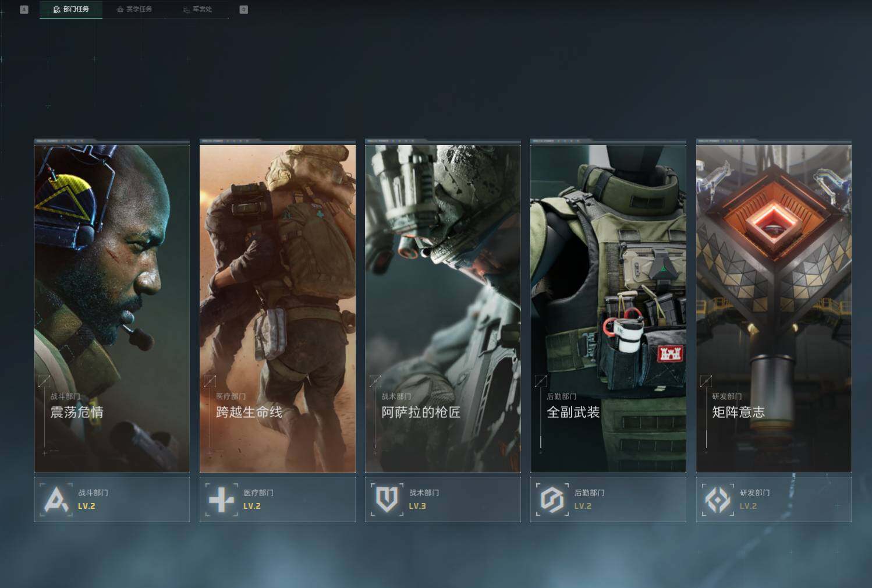Open the helmeted gunsmith card artwork

442,308
